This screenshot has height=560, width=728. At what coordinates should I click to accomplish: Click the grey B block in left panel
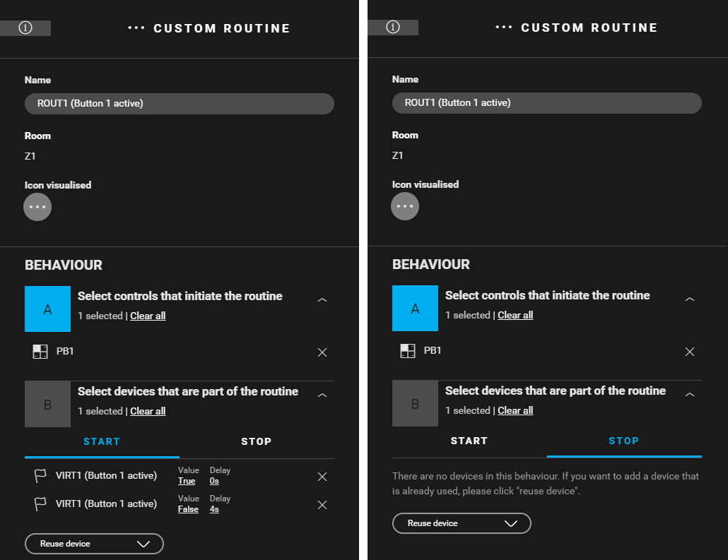coord(47,404)
